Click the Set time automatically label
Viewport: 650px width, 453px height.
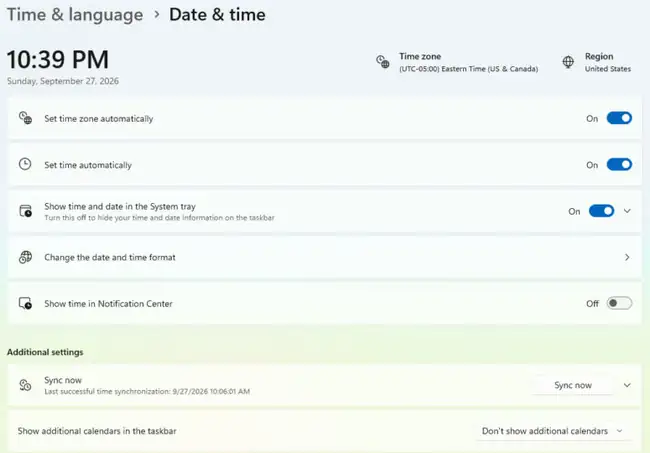pos(88,165)
